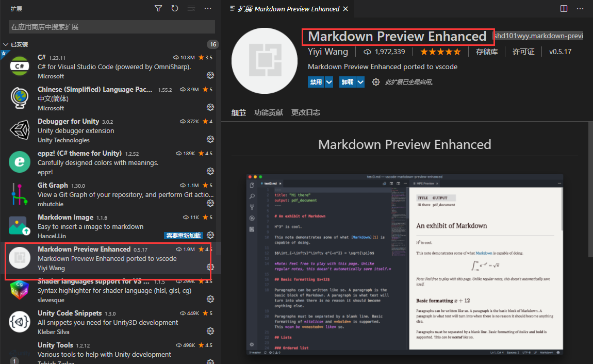The height and width of the screenshot is (364, 593).
Task: Select Unity Code Snippets extension
Action: pos(110,322)
